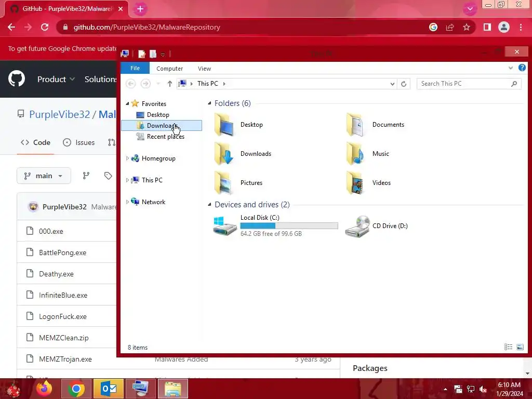The image size is (532, 399).
Task: Open Explorer help question mark icon
Action: point(522,68)
